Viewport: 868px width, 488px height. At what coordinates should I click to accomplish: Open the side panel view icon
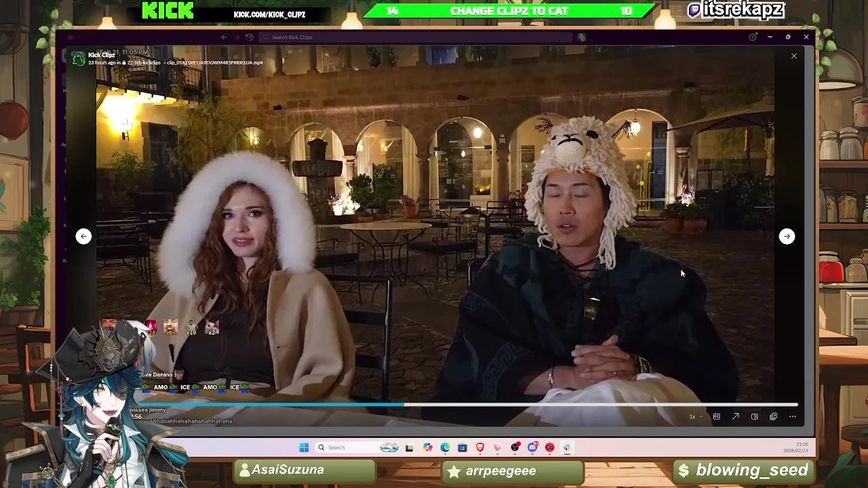pos(754,416)
